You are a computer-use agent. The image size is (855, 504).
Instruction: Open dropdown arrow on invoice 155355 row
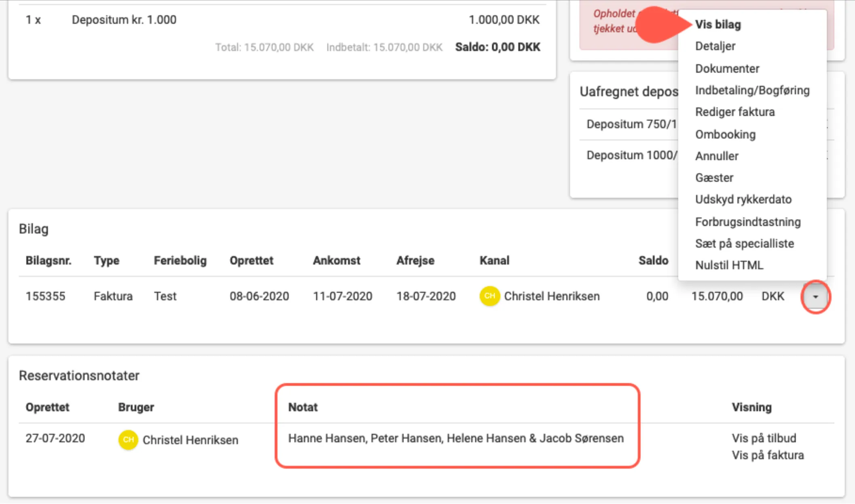(x=815, y=296)
